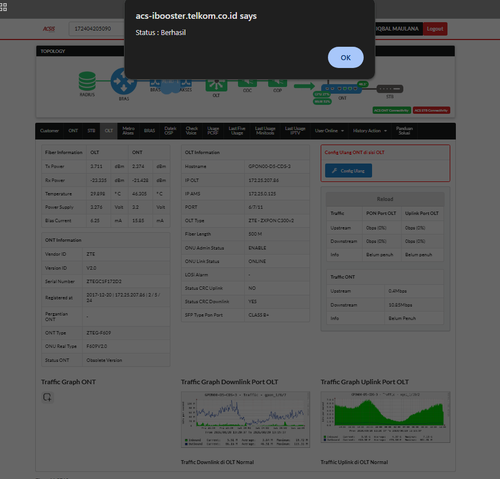This screenshot has width=500, height=479.
Task: Click the PORT value 6/7/11
Action: pyautogui.click(x=256, y=207)
